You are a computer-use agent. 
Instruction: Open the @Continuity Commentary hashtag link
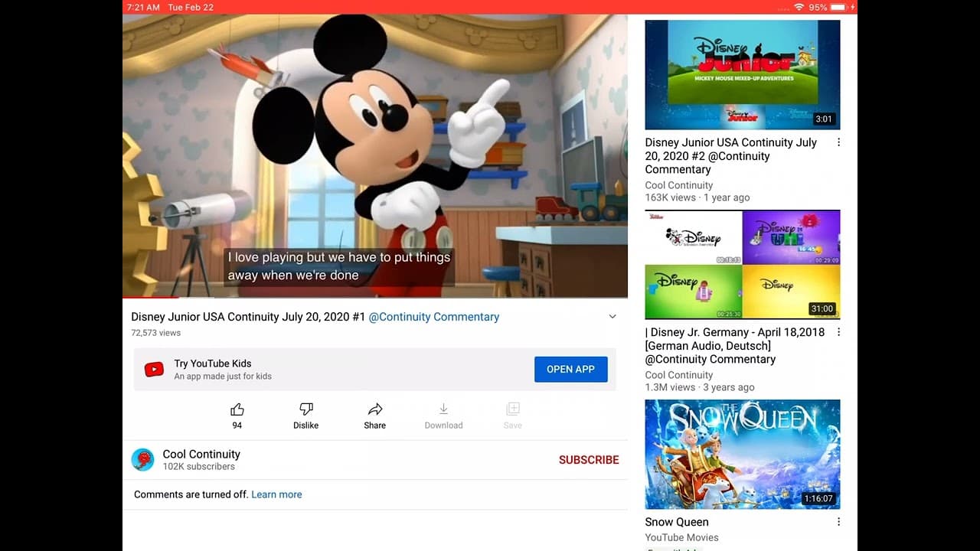coord(434,317)
